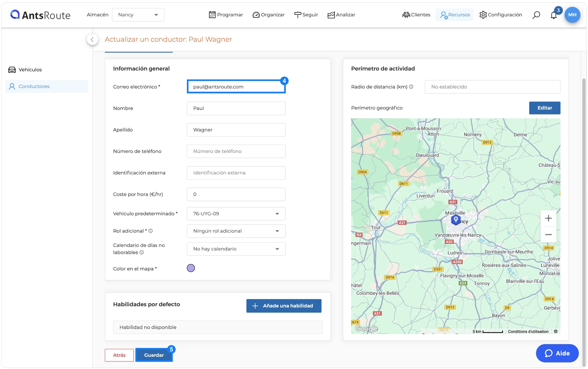Click the Coste por hora field
The image size is (588, 369).
[x=236, y=194]
